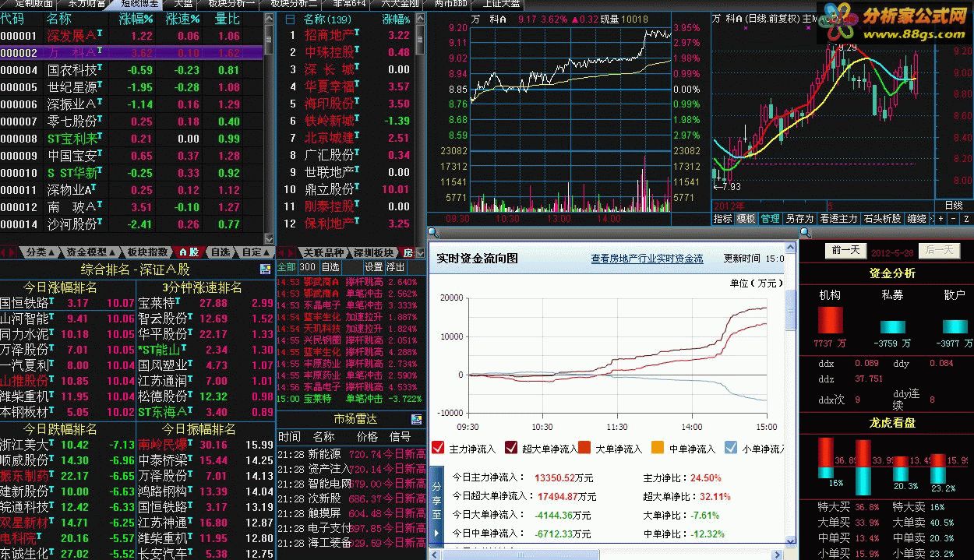Expand the 资金模型▲ tab menu
This screenshot has height=560, width=974.
click(x=90, y=252)
